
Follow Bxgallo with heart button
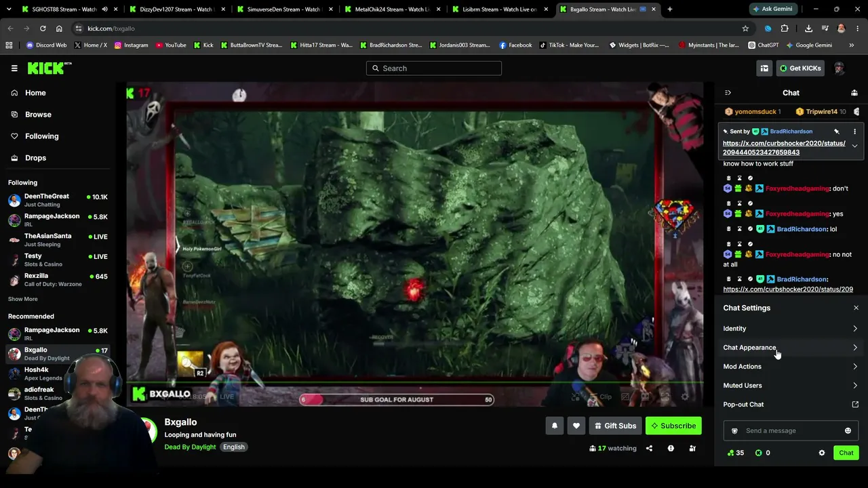pyautogui.click(x=576, y=426)
